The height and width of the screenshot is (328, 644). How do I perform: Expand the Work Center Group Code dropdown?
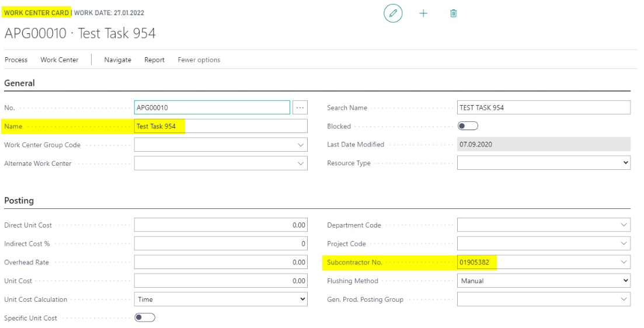301,145
